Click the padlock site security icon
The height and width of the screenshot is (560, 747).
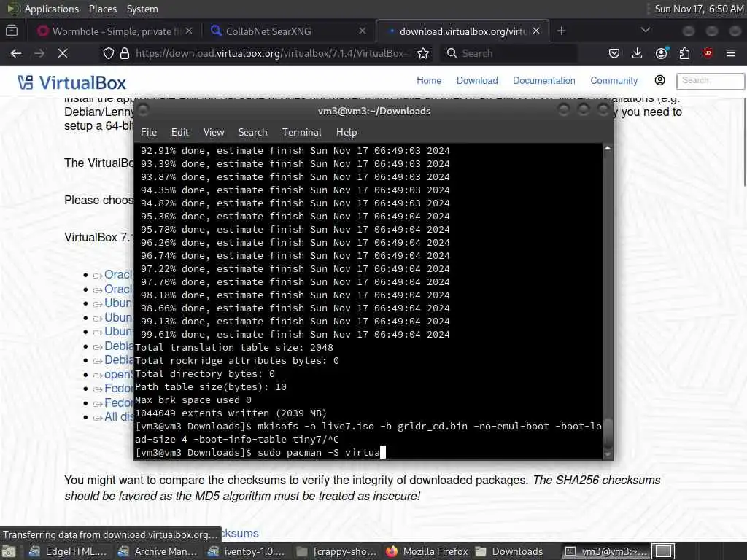click(x=124, y=53)
